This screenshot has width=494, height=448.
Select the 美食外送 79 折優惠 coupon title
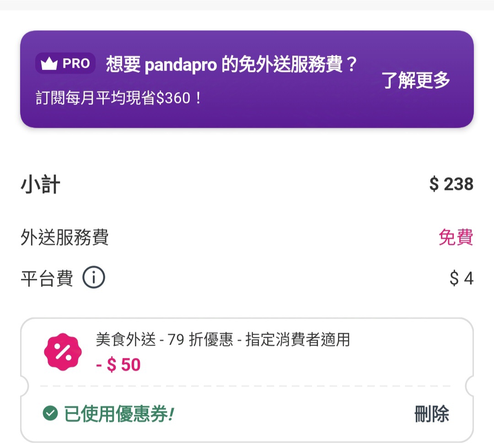coord(223,340)
